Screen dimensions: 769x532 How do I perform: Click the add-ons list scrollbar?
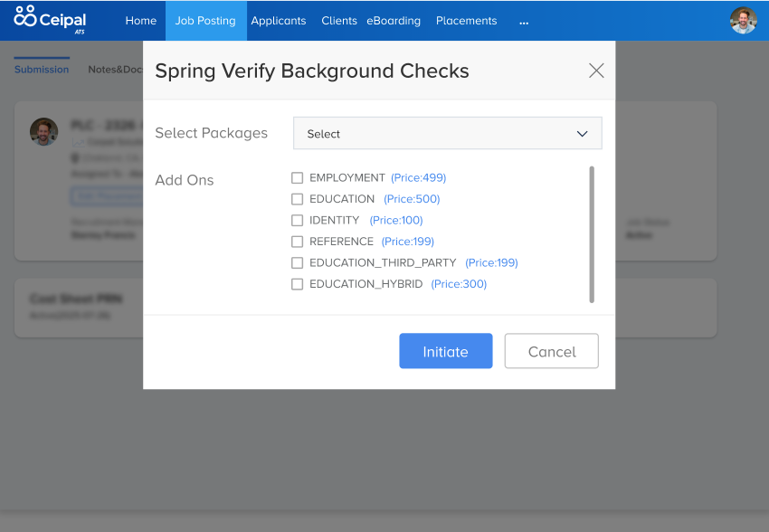click(x=592, y=234)
